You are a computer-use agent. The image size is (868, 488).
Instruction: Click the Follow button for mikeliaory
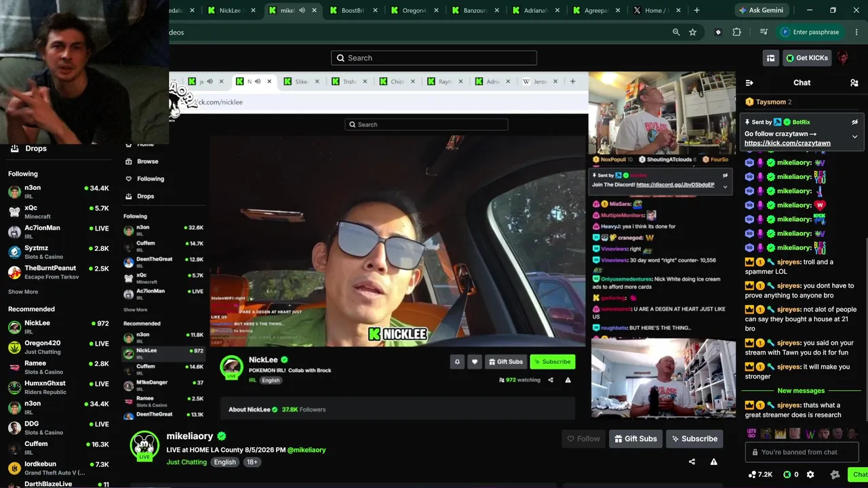[583, 439]
